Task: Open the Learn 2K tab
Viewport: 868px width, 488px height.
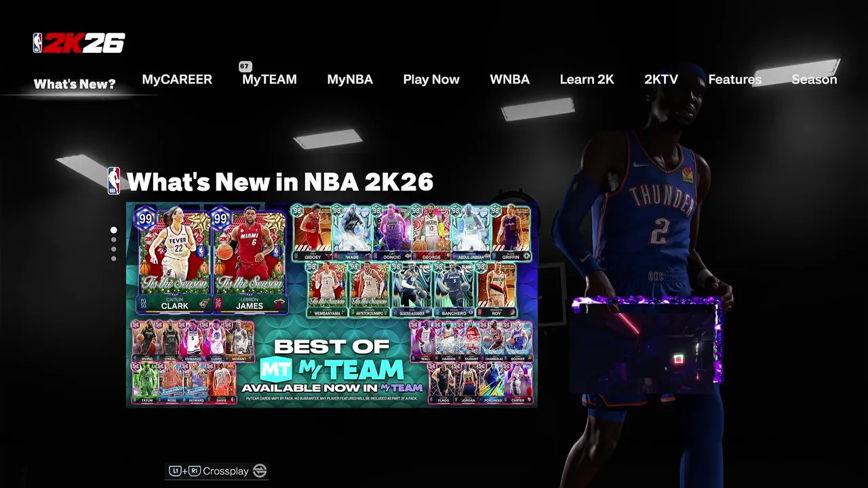Action: (587, 79)
